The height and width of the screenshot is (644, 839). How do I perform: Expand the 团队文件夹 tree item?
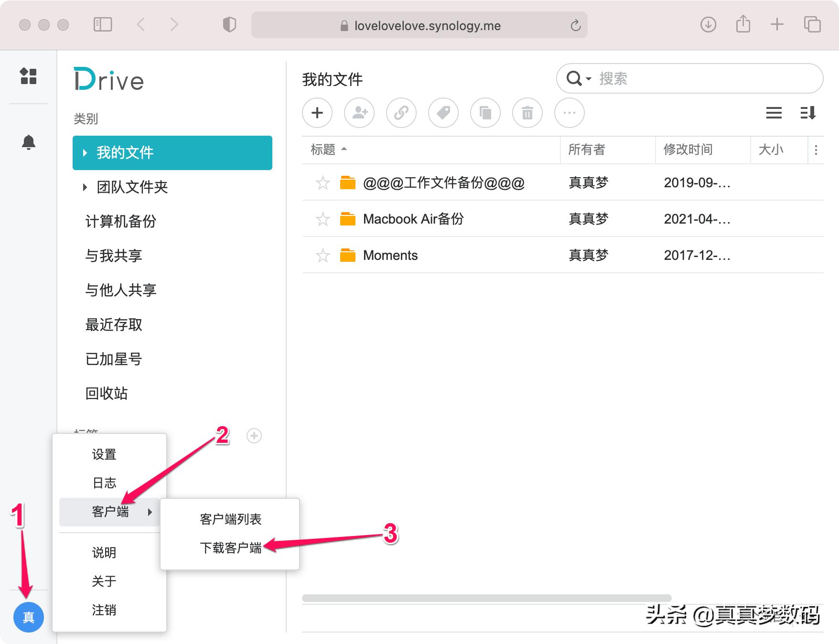coord(85,187)
